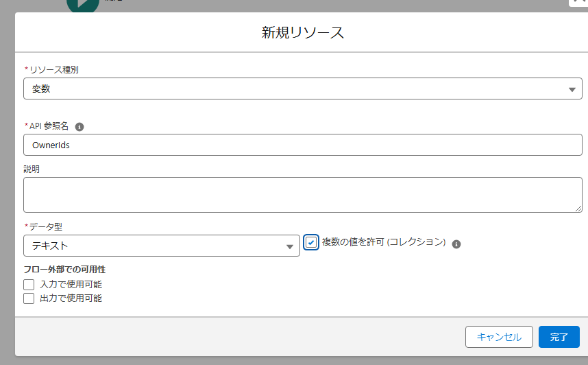Click the 完了 button
Image resolution: width=588 pixels, height=365 pixels.
pos(559,337)
